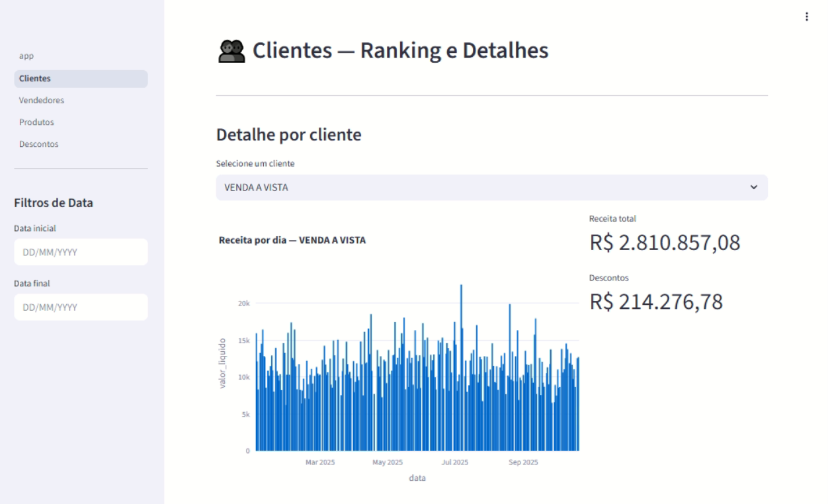Click the Receita por dia chart title
828x504 pixels.
tap(293, 241)
